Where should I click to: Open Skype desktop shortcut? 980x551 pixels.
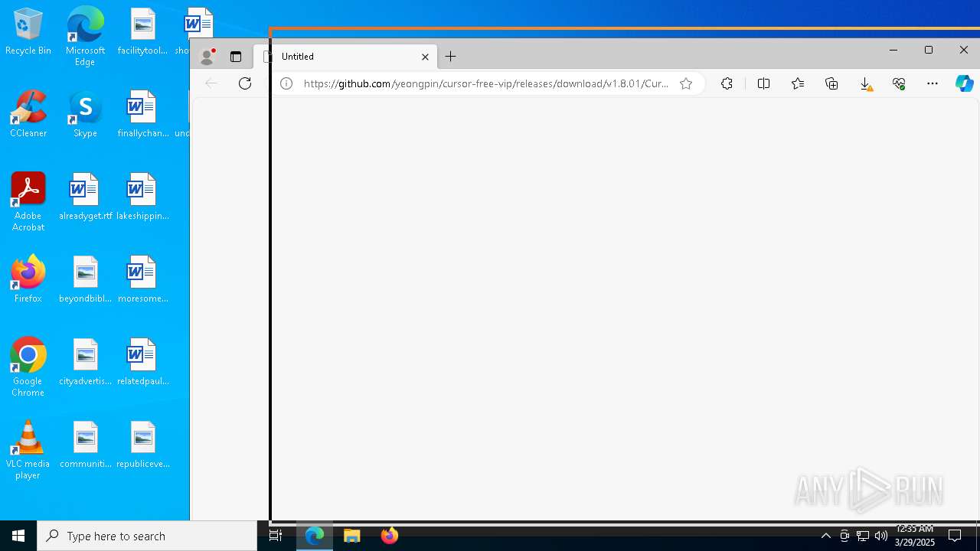tap(85, 115)
